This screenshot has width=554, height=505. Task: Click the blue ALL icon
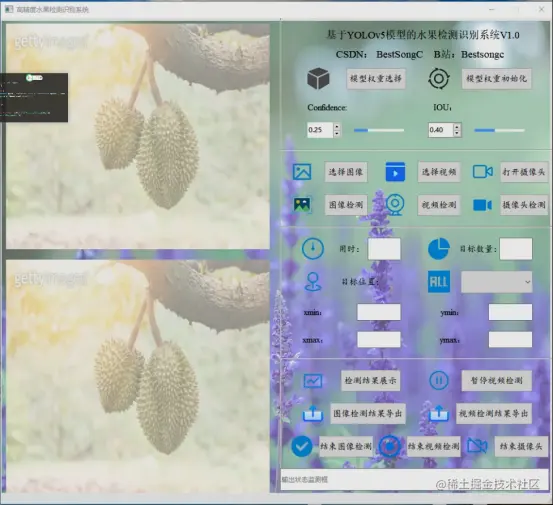coord(438,282)
